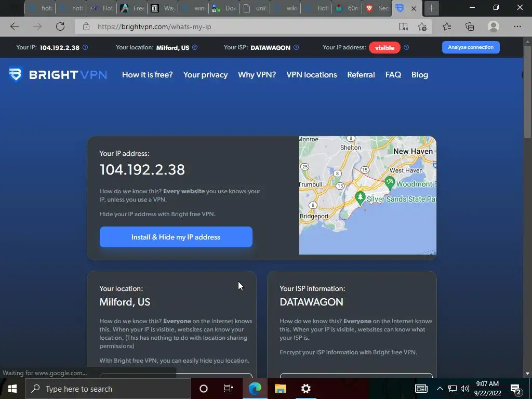
Task: Click Install & Hide my IP address
Action: [176, 237]
